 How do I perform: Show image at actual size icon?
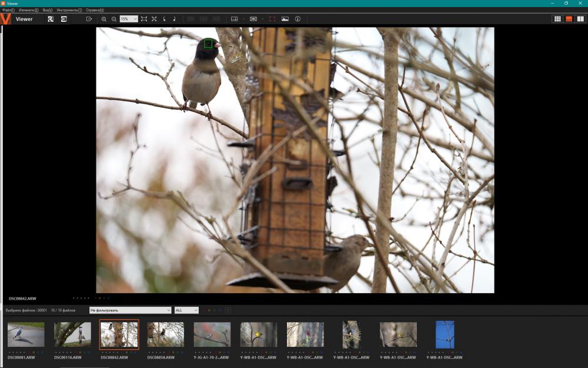click(x=154, y=19)
